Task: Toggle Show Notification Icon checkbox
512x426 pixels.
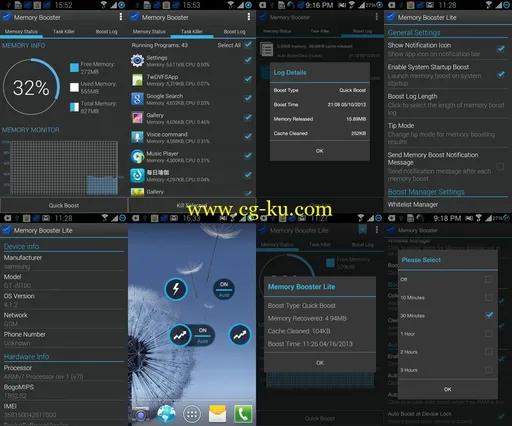Action: tap(501, 49)
